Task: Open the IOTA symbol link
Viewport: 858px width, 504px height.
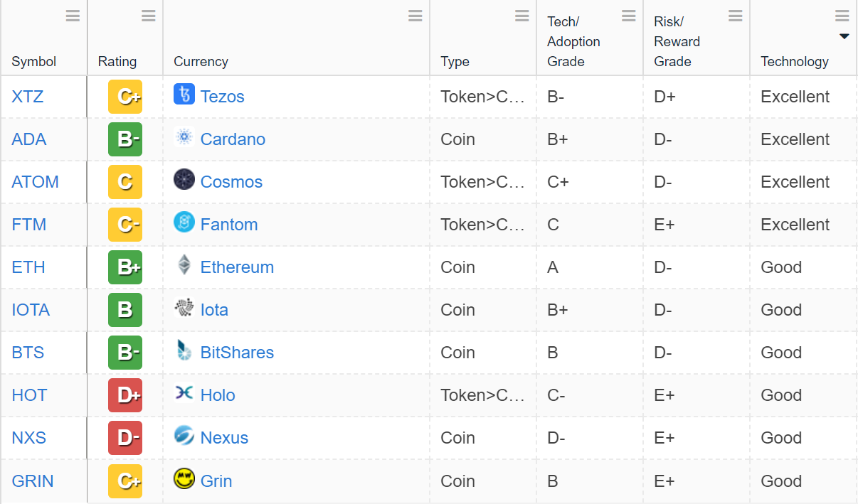Action: (31, 310)
